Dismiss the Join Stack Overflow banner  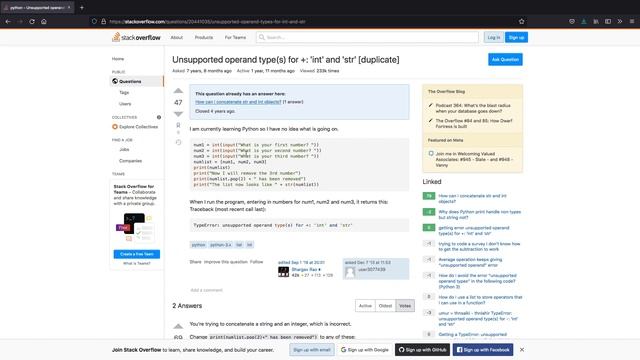(x=522, y=350)
